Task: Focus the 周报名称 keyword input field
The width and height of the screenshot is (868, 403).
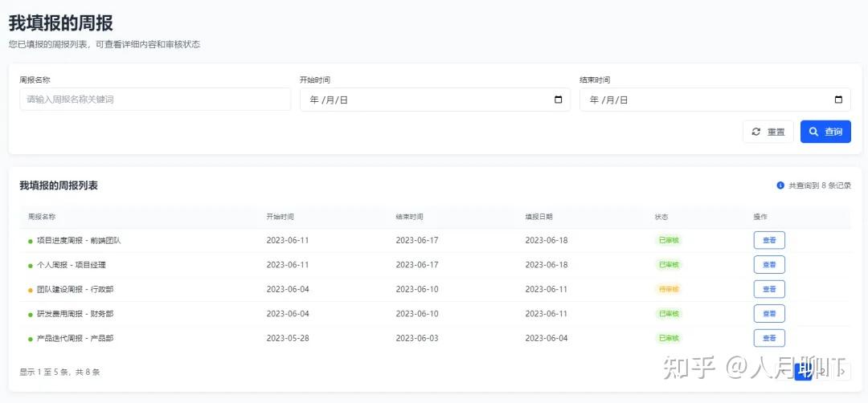Action: [155, 100]
